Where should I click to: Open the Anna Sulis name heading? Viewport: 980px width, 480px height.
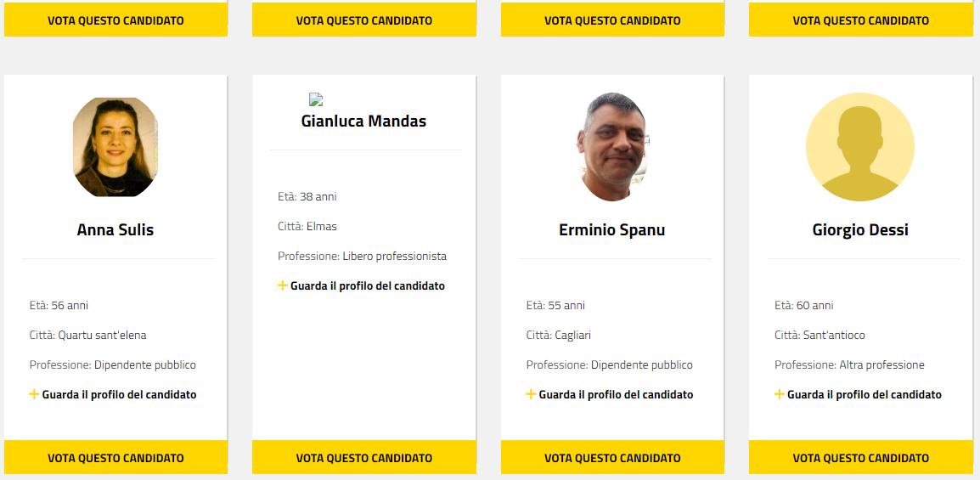click(115, 230)
